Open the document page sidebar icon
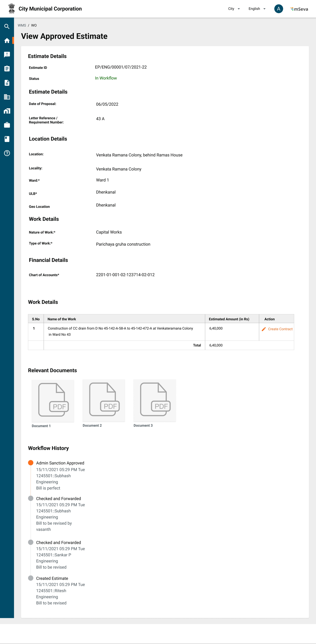The width and height of the screenshot is (316, 644). pos(7,83)
